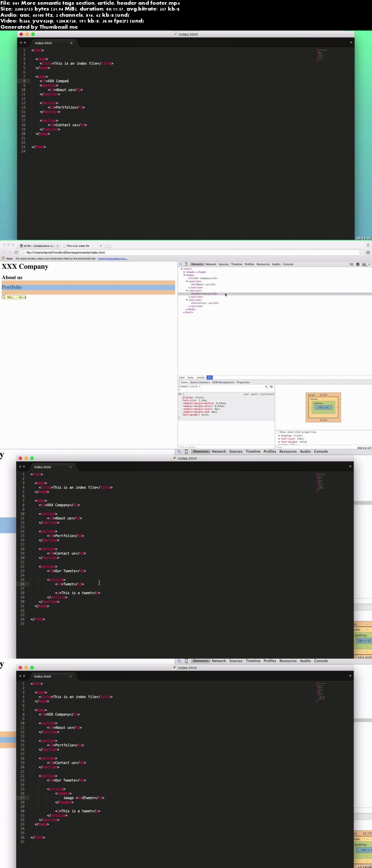372x868 pixels.
Task: Click the 'Portfolio' heading on the rendered page
Action: point(12,287)
